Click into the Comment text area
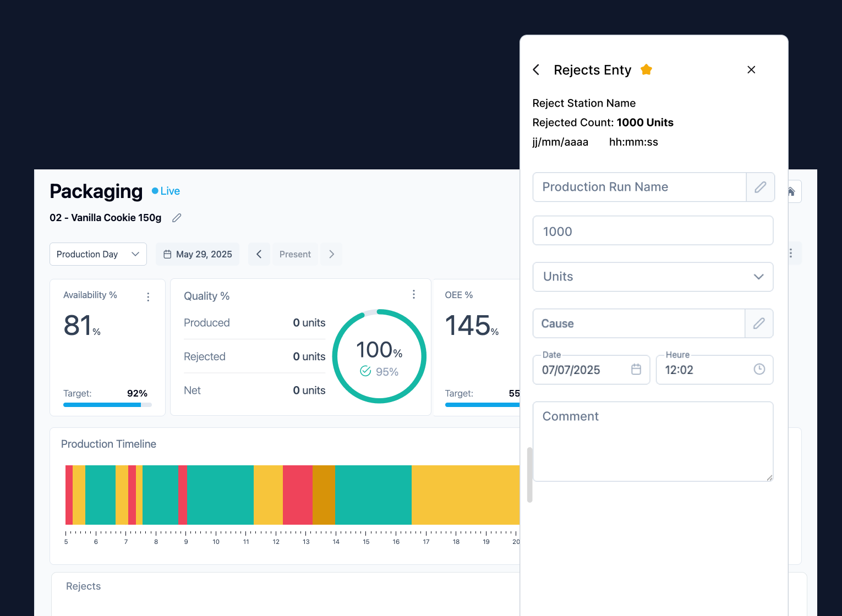The image size is (842, 616). click(653, 442)
